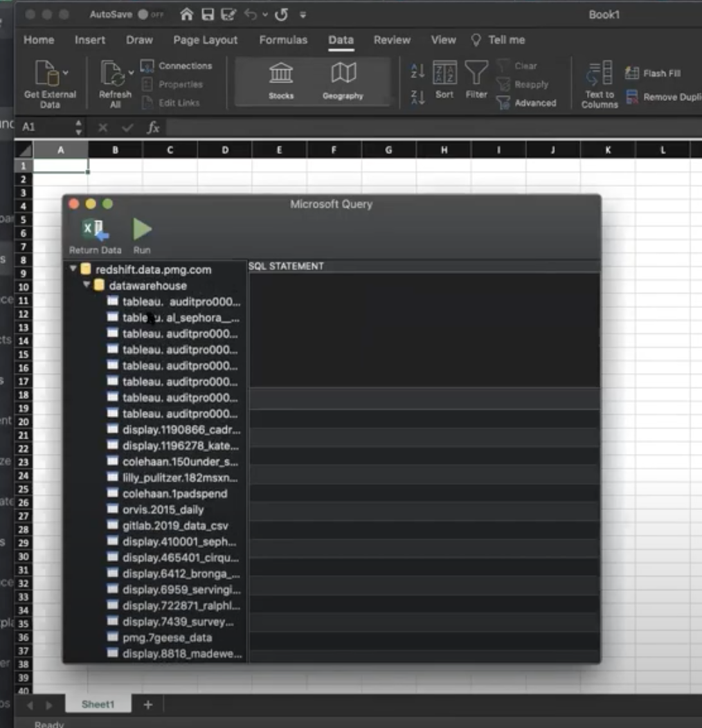Sort ascending A to Z
This screenshot has height=728, width=702.
click(x=417, y=71)
